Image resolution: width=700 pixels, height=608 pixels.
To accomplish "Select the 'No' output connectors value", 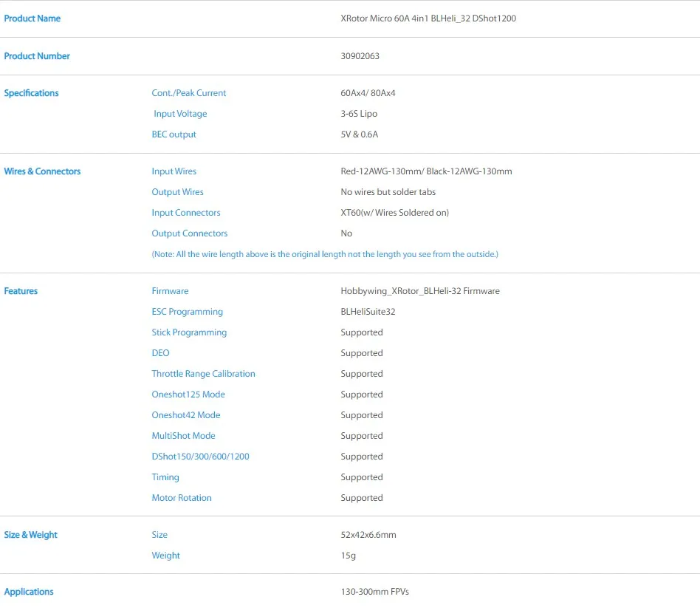I will pyautogui.click(x=346, y=233).
